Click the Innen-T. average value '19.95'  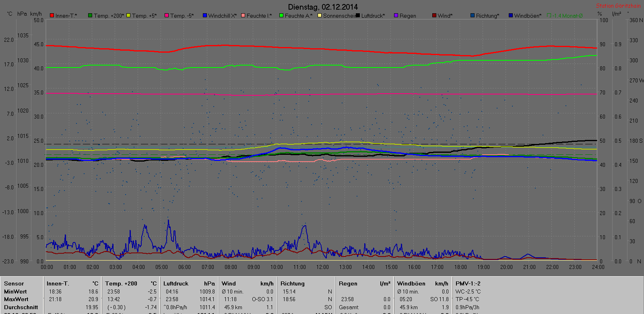pos(92,307)
